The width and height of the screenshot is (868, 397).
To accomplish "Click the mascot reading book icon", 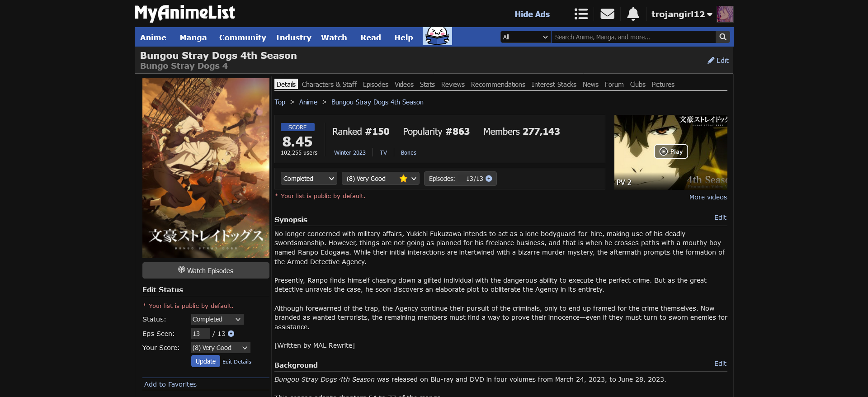I will 437,36.
